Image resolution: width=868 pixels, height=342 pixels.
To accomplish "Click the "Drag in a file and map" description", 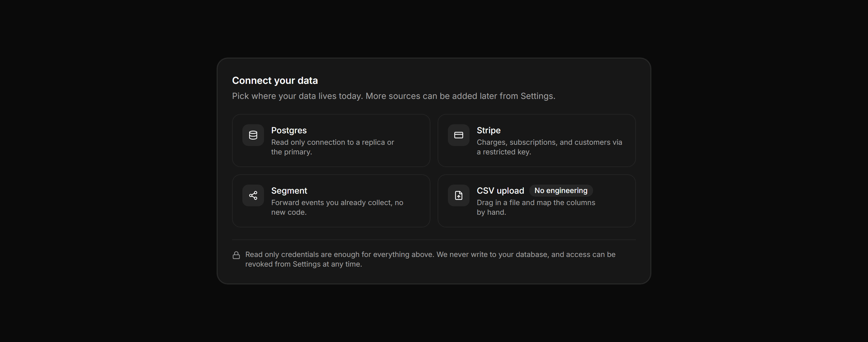I will [536, 207].
